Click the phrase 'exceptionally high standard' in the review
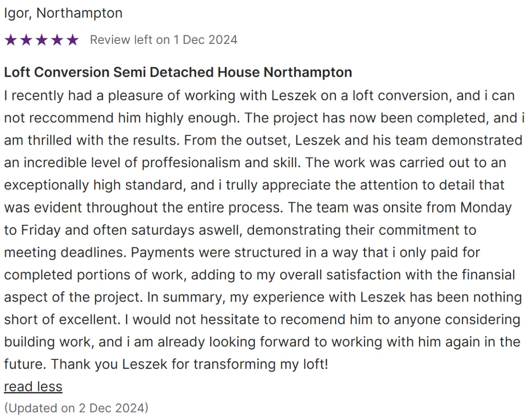The width and height of the screenshot is (532, 417). coord(94,185)
